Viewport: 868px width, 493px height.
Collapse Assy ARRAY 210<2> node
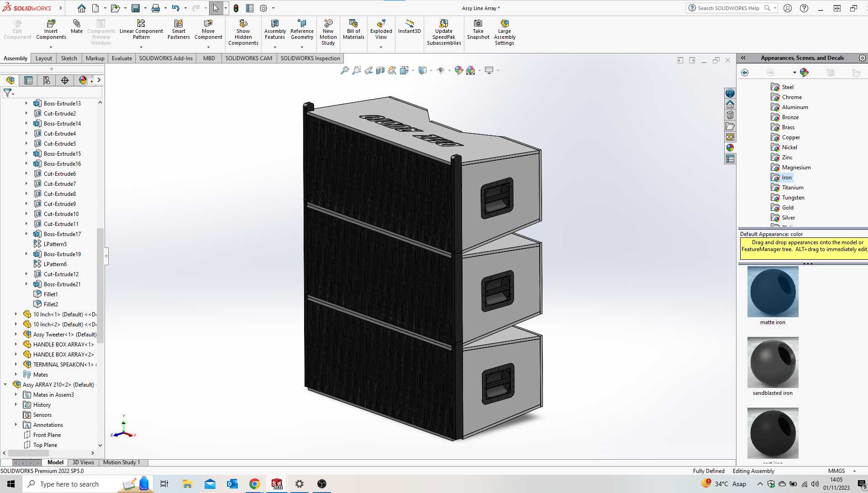coord(5,385)
